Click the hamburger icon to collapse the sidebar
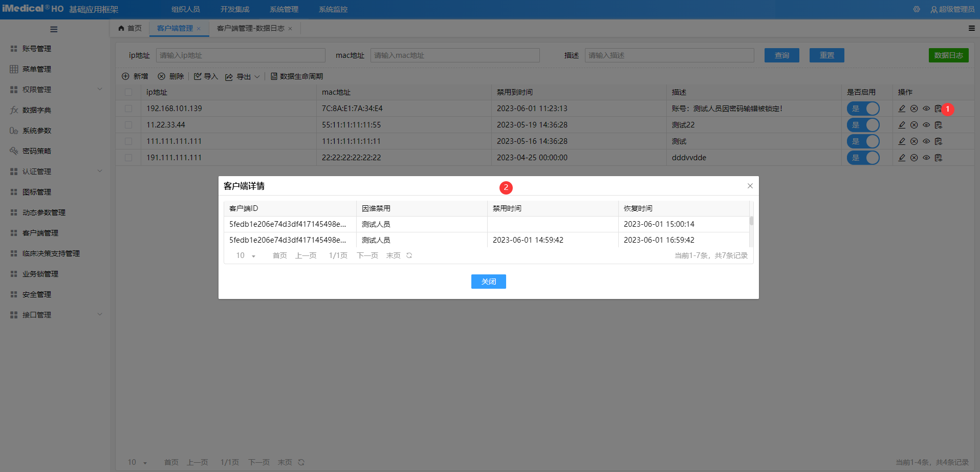The height and width of the screenshot is (472, 980). click(x=54, y=29)
